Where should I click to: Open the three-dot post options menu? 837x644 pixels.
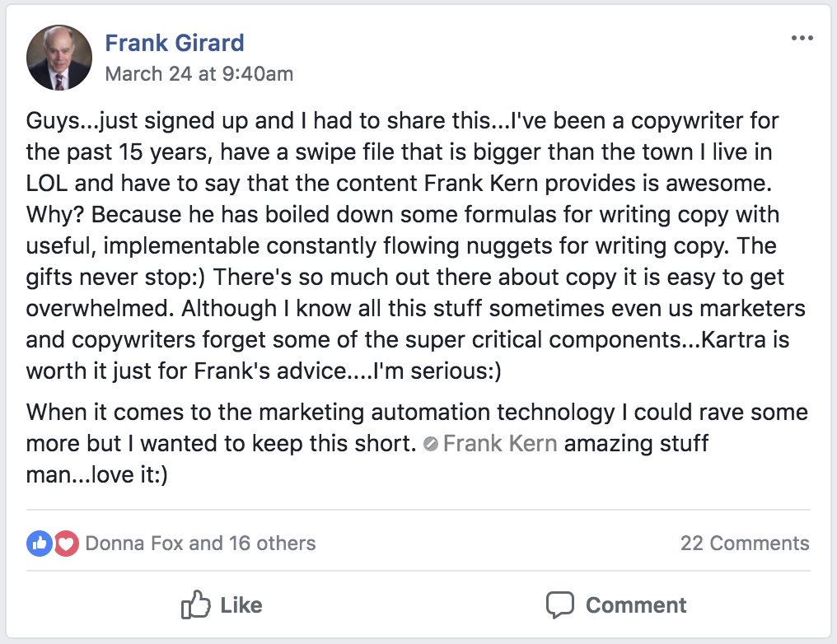pos(802,38)
